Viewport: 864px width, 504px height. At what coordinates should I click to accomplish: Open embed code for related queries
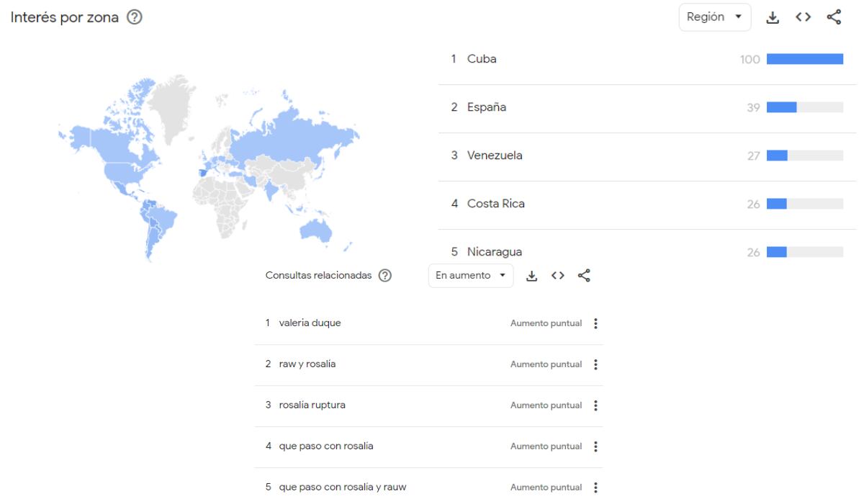(558, 275)
